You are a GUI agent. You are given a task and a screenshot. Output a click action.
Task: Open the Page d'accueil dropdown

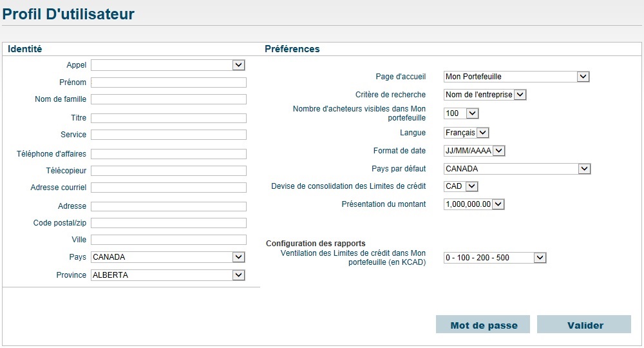click(516, 77)
